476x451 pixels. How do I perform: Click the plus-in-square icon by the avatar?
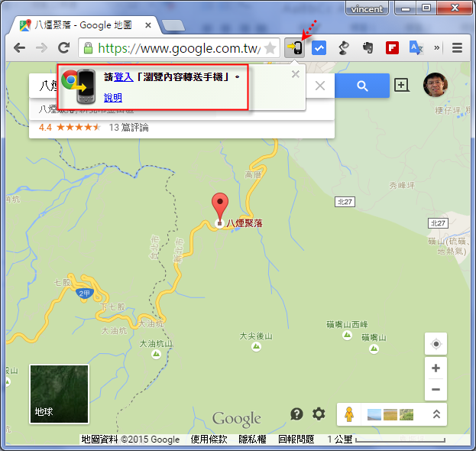pyautogui.click(x=402, y=85)
